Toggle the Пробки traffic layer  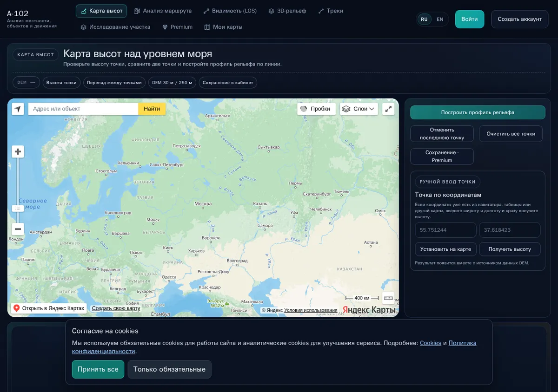pyautogui.click(x=316, y=109)
